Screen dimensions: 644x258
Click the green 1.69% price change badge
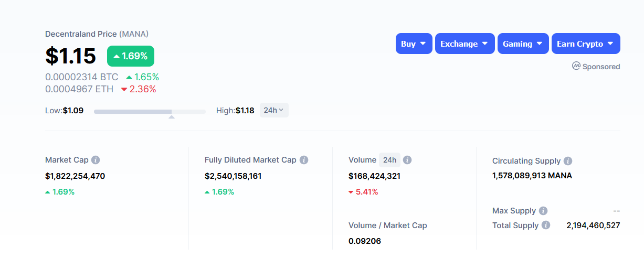click(131, 56)
